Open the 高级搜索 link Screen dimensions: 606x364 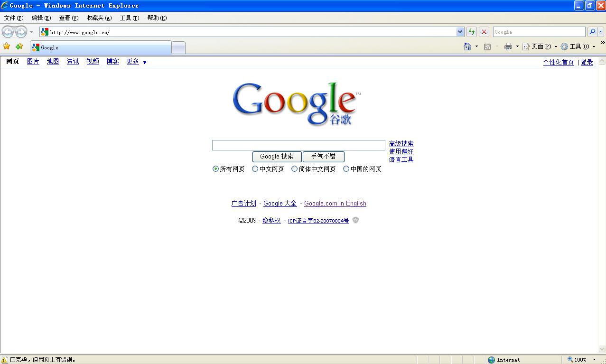pos(401,144)
